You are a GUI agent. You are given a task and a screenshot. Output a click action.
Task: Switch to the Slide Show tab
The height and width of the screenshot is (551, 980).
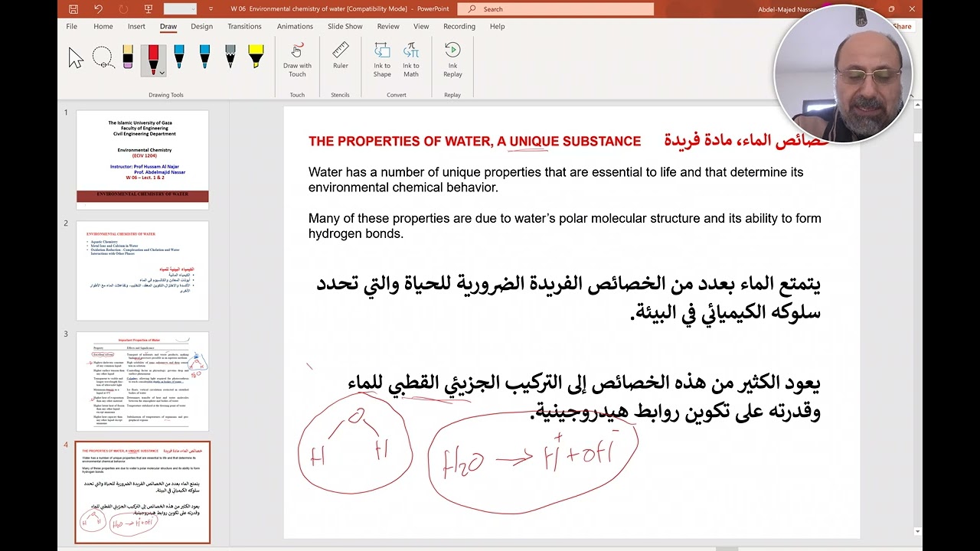click(345, 26)
